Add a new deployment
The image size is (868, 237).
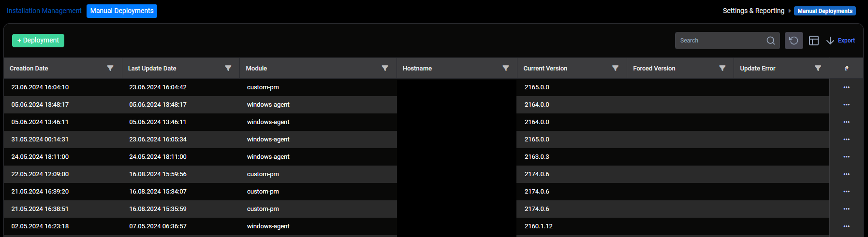[x=38, y=41]
